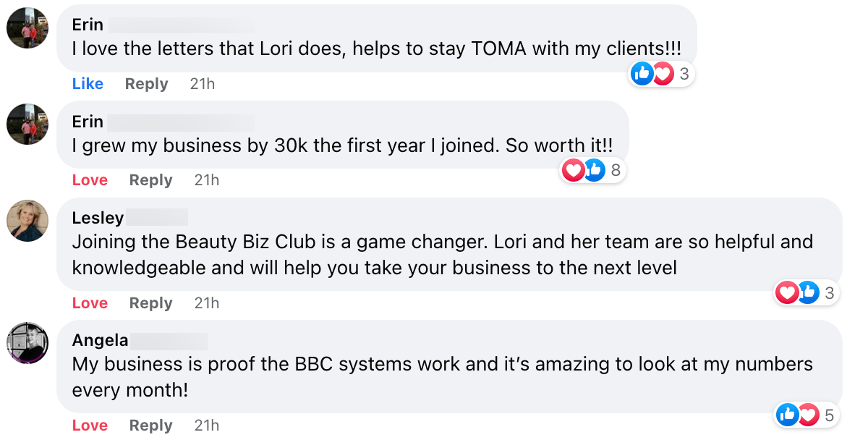The width and height of the screenshot is (868, 440).
Task: View reaction icons on Lesley's comment
Action: [797, 293]
